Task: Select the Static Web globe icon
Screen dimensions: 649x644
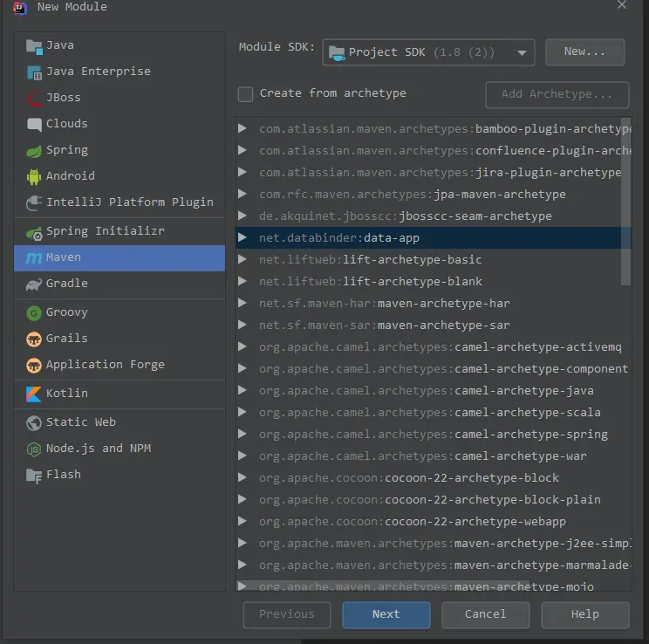Action: coord(34,423)
